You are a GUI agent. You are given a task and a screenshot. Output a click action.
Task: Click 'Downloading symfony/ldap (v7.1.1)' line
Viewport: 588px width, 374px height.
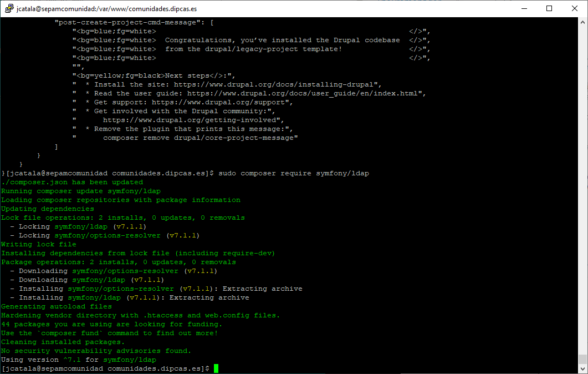pyautogui.click(x=88, y=280)
